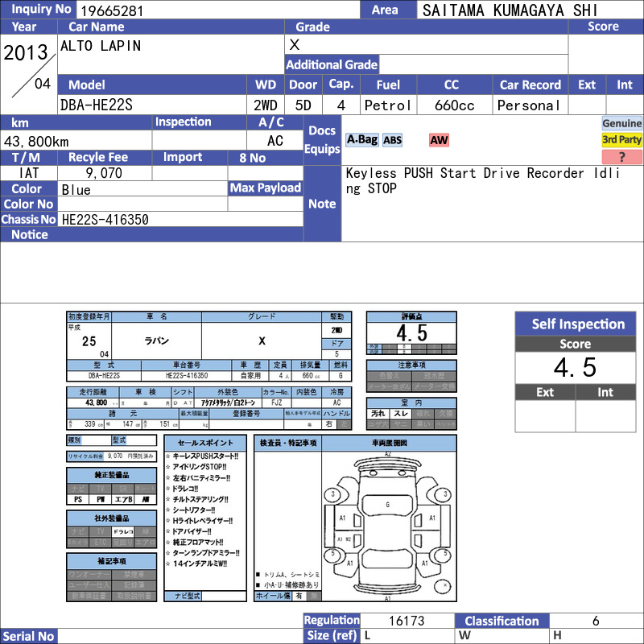Click the ABS equipment badge
This screenshot has height=644, width=644.
click(392, 140)
